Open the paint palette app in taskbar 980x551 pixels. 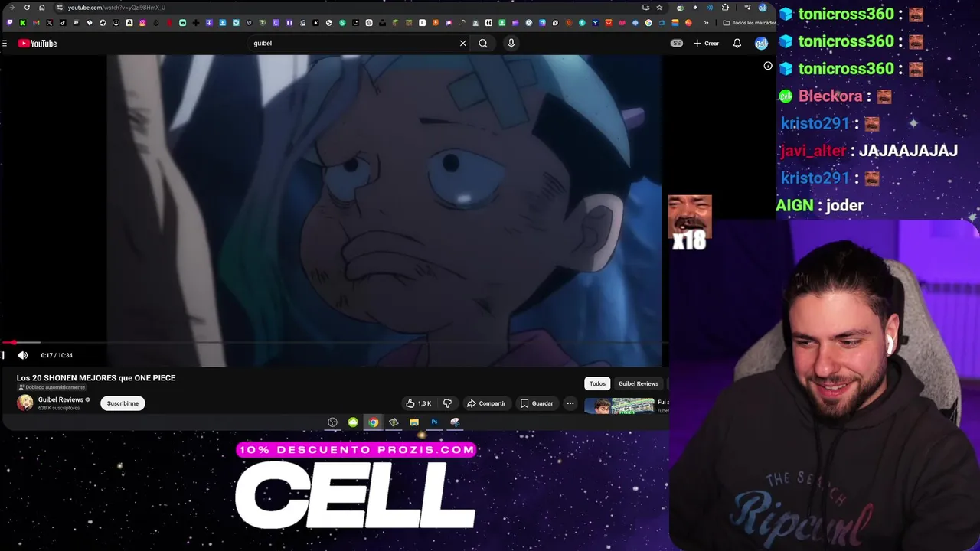click(455, 422)
